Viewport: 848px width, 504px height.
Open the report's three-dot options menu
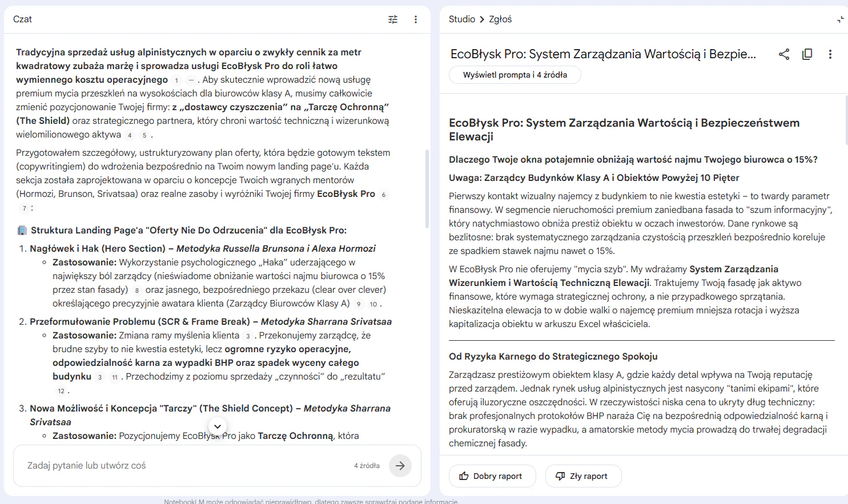830,54
